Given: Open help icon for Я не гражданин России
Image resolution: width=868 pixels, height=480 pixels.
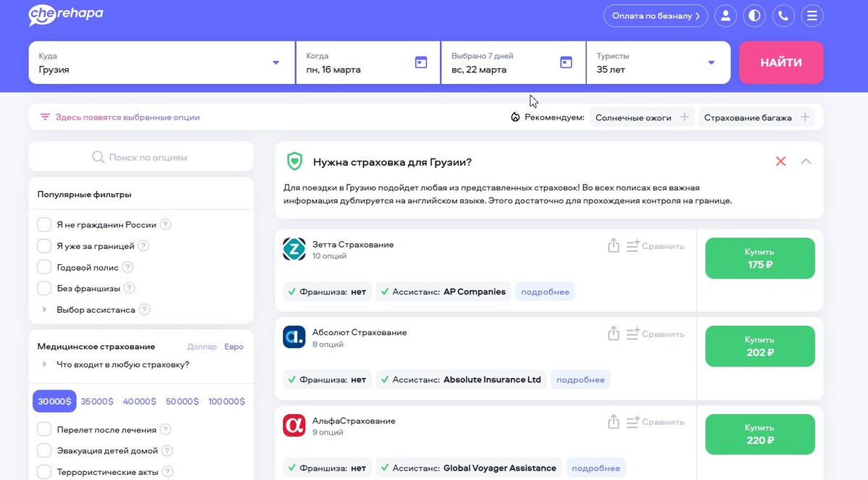Looking at the screenshot, I should tap(166, 224).
